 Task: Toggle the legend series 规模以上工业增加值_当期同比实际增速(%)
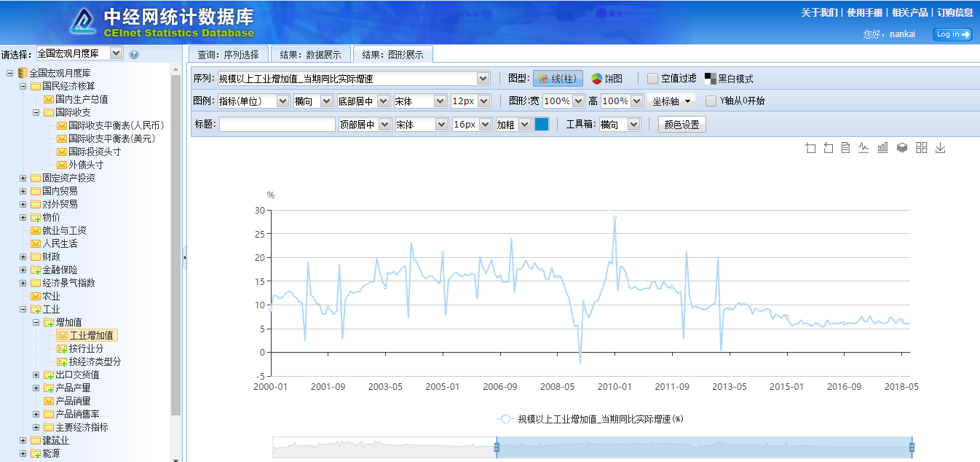click(590, 419)
